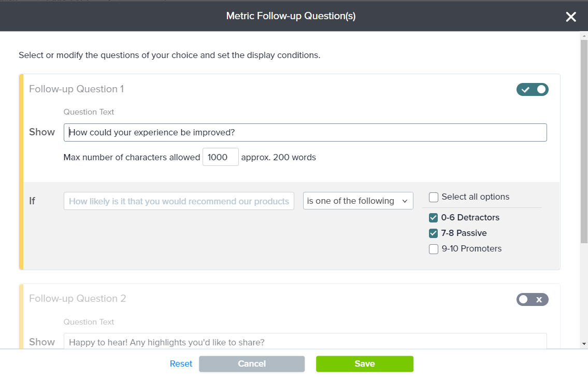Uncheck the 0-6 Detractors checkbox

click(x=434, y=218)
